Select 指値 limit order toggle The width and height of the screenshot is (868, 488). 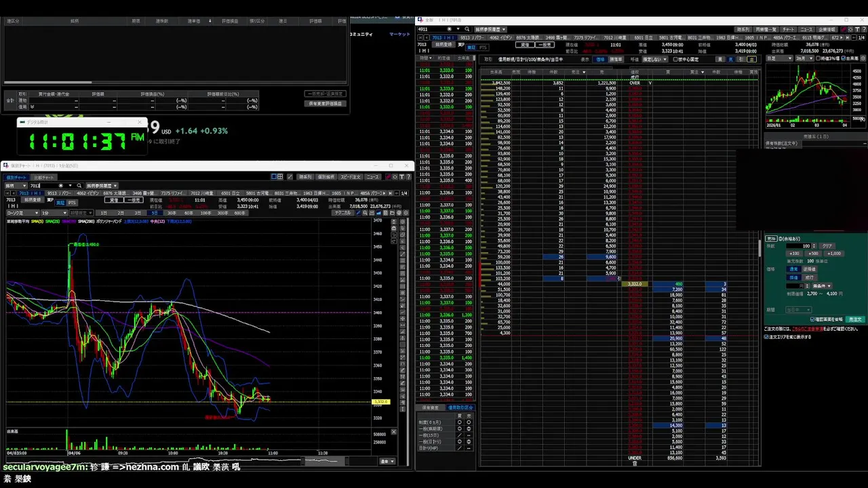point(794,278)
